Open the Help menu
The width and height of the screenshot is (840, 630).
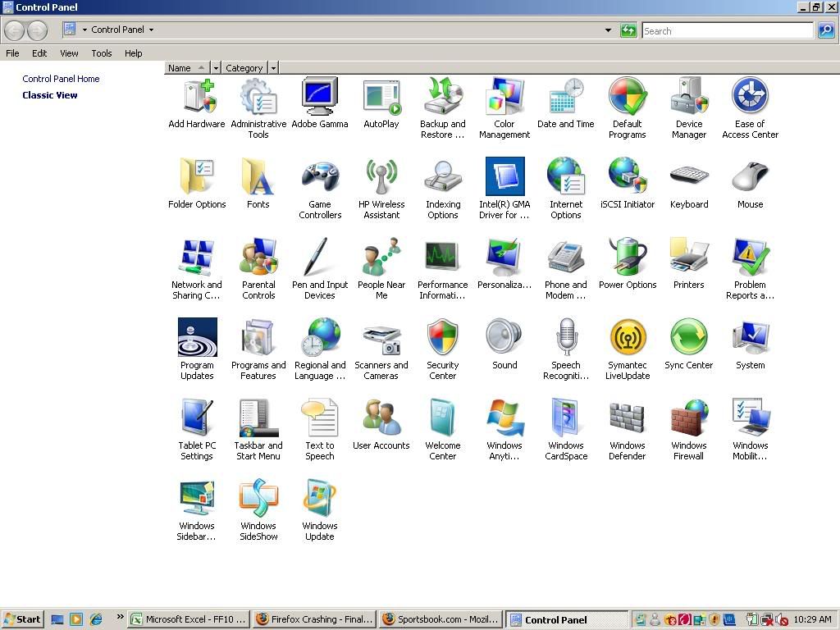(134, 53)
